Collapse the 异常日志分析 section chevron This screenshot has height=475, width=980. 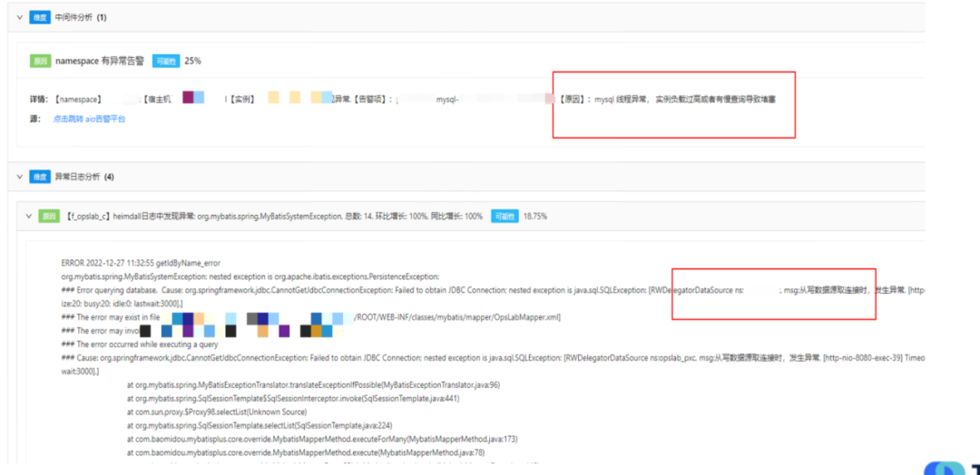click(19, 177)
